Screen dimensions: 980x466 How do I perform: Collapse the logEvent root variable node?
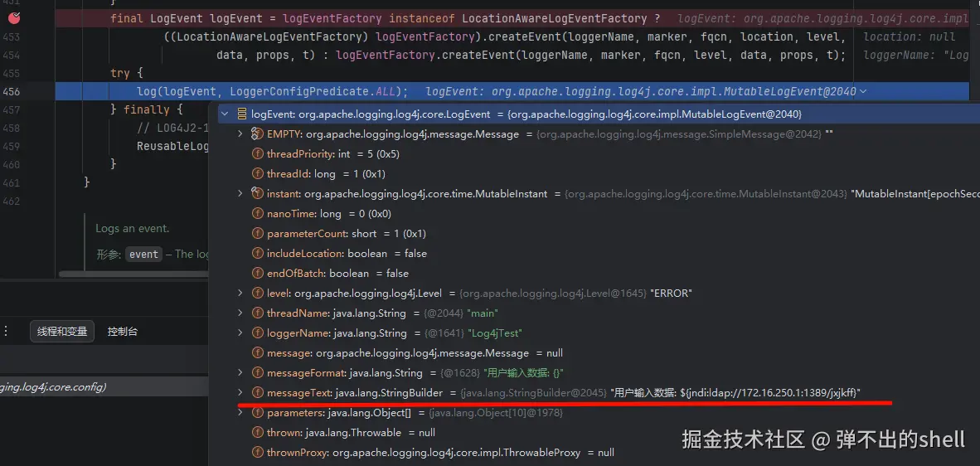225,114
